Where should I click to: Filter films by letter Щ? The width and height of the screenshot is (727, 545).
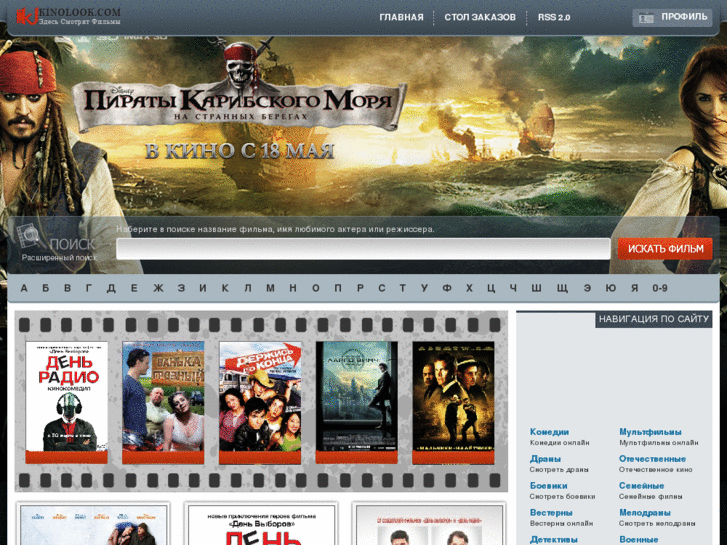coord(562,289)
